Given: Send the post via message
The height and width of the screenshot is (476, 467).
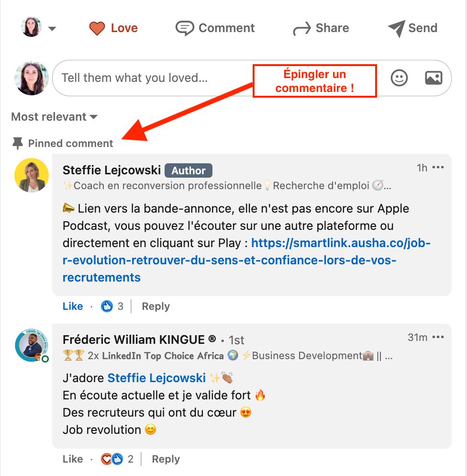Looking at the screenshot, I should click(x=412, y=28).
